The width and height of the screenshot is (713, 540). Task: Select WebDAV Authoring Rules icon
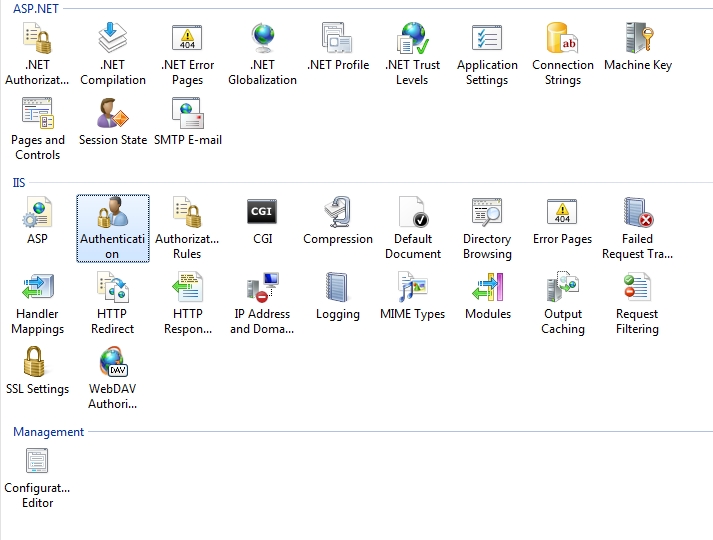pos(114,362)
